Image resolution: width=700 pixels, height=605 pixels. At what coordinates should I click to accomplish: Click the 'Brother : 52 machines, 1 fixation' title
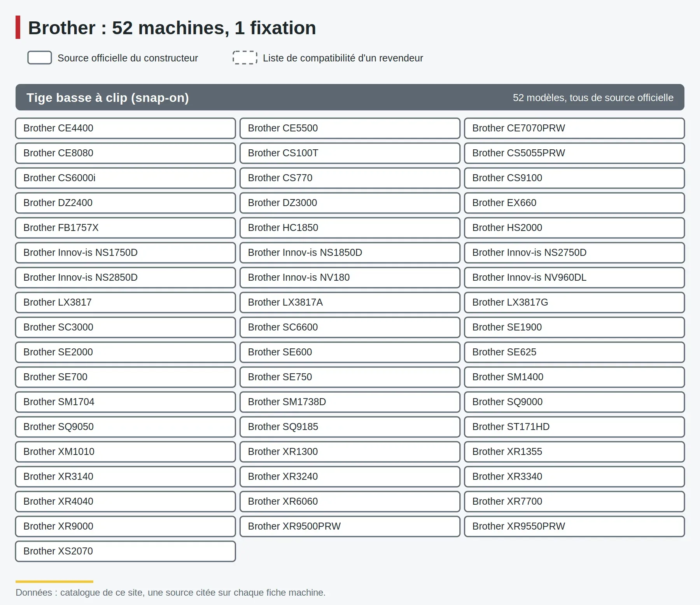(172, 28)
